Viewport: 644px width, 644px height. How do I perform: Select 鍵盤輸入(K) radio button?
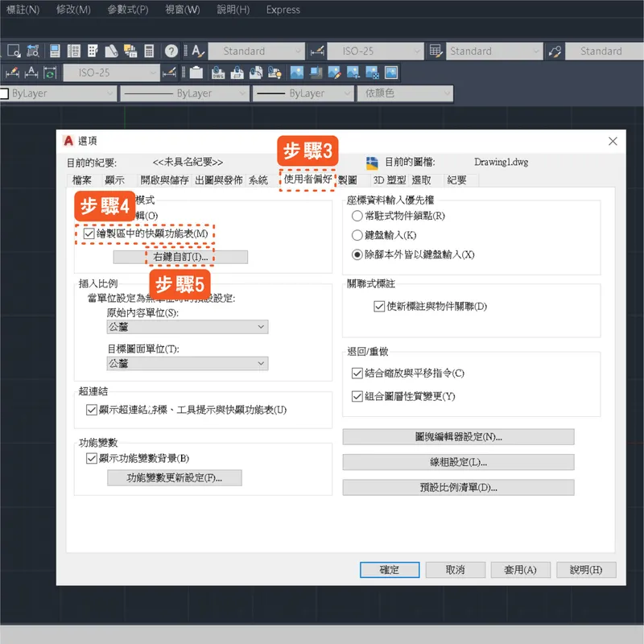pos(357,235)
